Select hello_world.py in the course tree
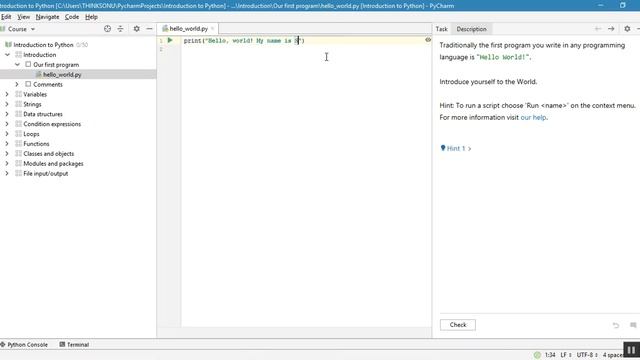Viewport: 640px width, 360px height. (62, 75)
